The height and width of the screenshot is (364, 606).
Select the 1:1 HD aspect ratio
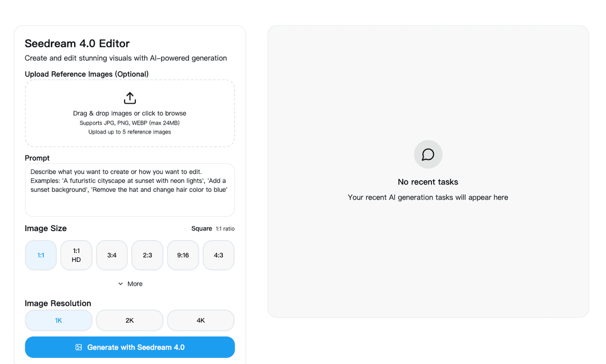[x=76, y=255]
